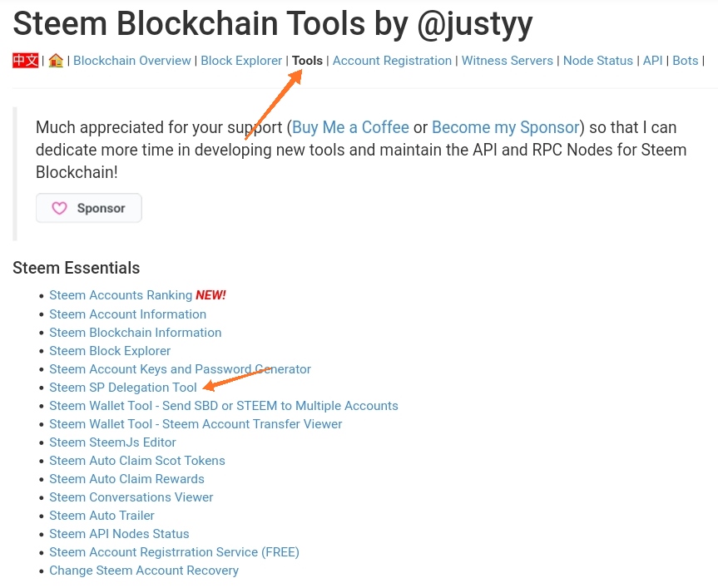Open Blockchain Overview in top navigation
This screenshot has width=718, height=588.
coord(132,61)
